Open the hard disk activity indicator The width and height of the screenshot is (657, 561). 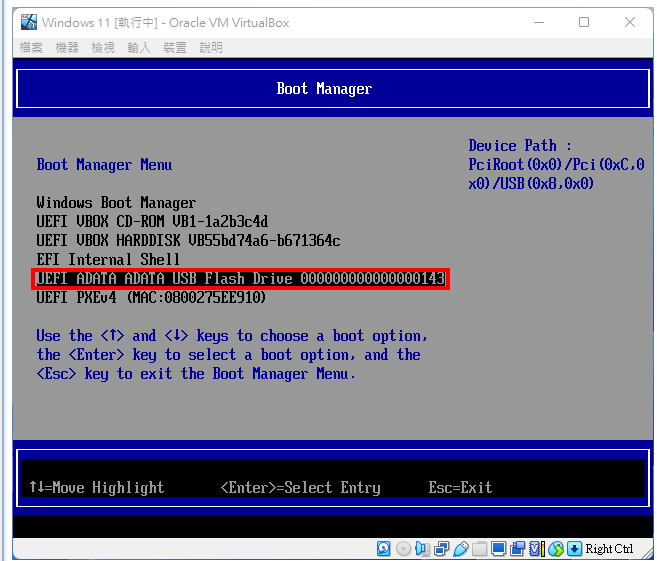coord(383,548)
